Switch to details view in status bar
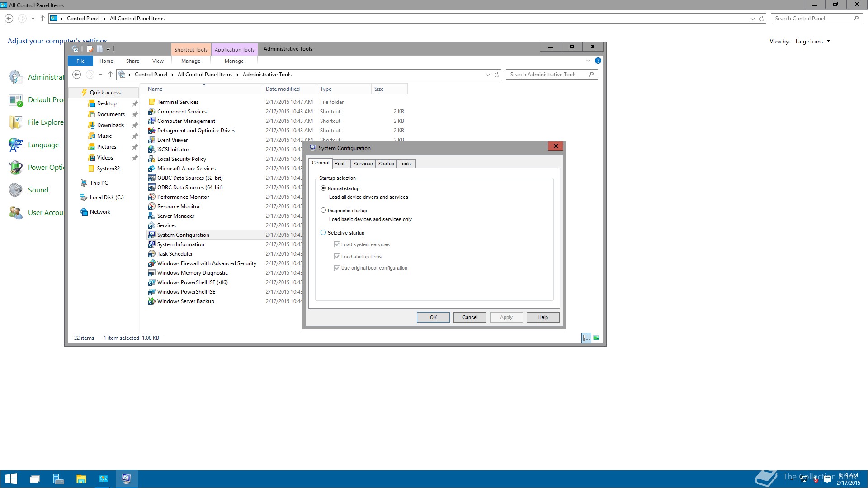 coord(586,338)
